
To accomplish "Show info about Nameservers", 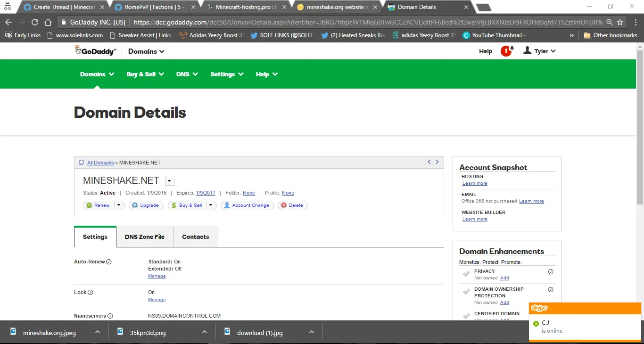I will 110,316.
